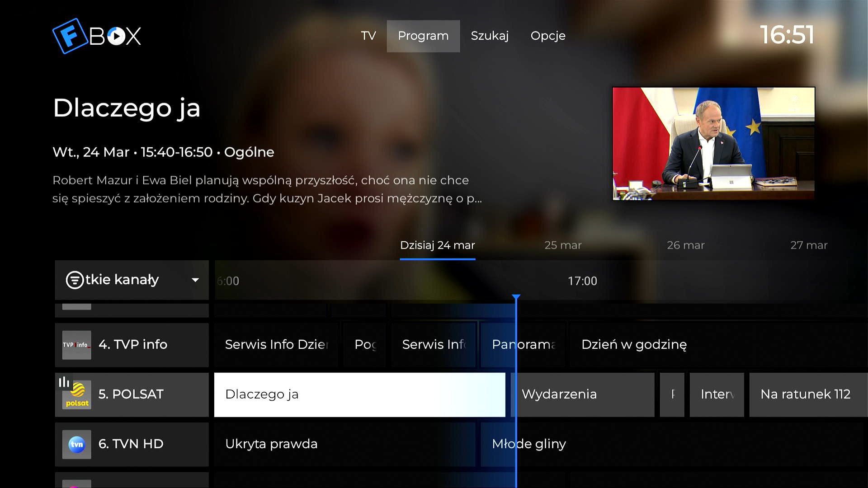The width and height of the screenshot is (868, 488).
Task: Switch to the 26 mar tab
Action: click(x=685, y=245)
